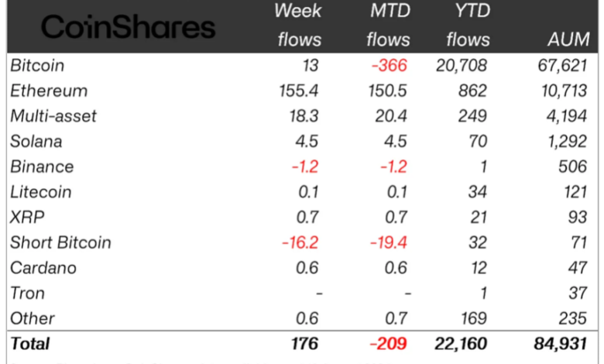Screen dimensions: 604x364
Task: Click the CoinShares logo
Action: pos(128,28)
